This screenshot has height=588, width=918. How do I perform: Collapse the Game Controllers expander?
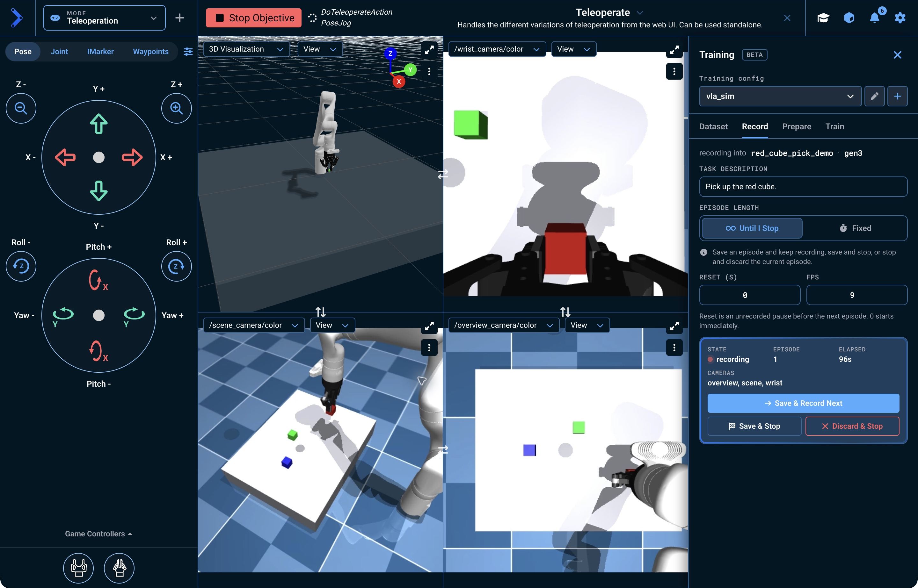point(98,534)
